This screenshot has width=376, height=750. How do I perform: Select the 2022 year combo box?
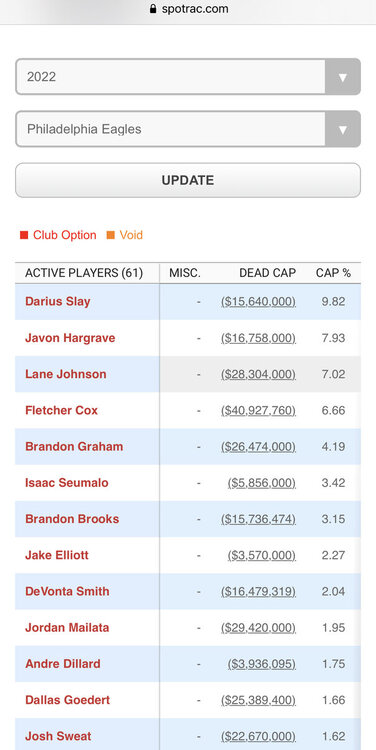(x=188, y=77)
